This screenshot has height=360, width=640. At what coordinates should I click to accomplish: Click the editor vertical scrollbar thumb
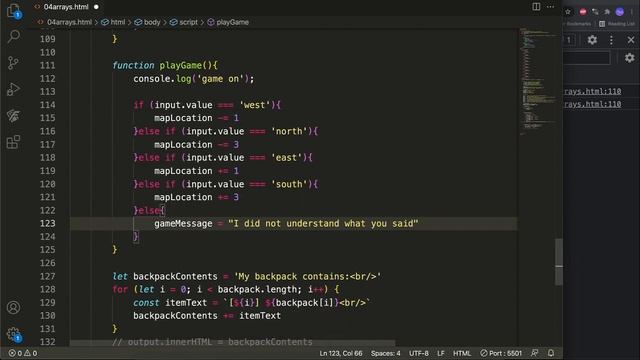click(x=559, y=262)
